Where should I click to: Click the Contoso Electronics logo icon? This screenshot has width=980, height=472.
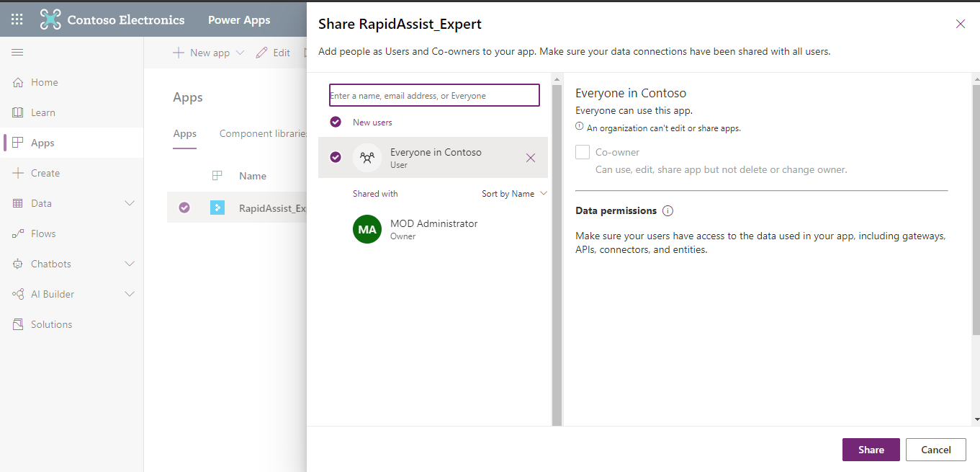click(50, 19)
